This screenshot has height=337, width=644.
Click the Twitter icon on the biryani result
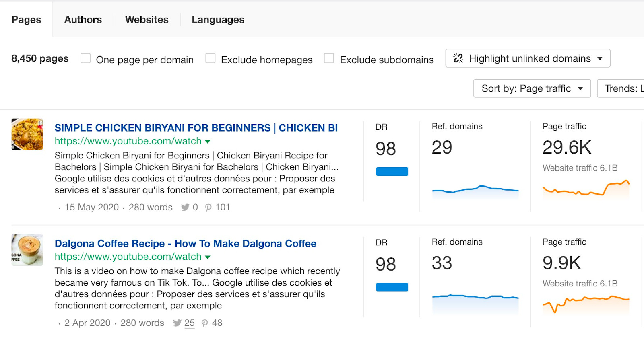pos(185,208)
